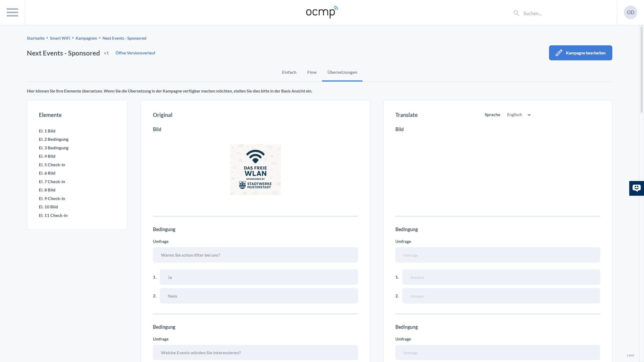Click the search magnifier icon

pos(516,13)
